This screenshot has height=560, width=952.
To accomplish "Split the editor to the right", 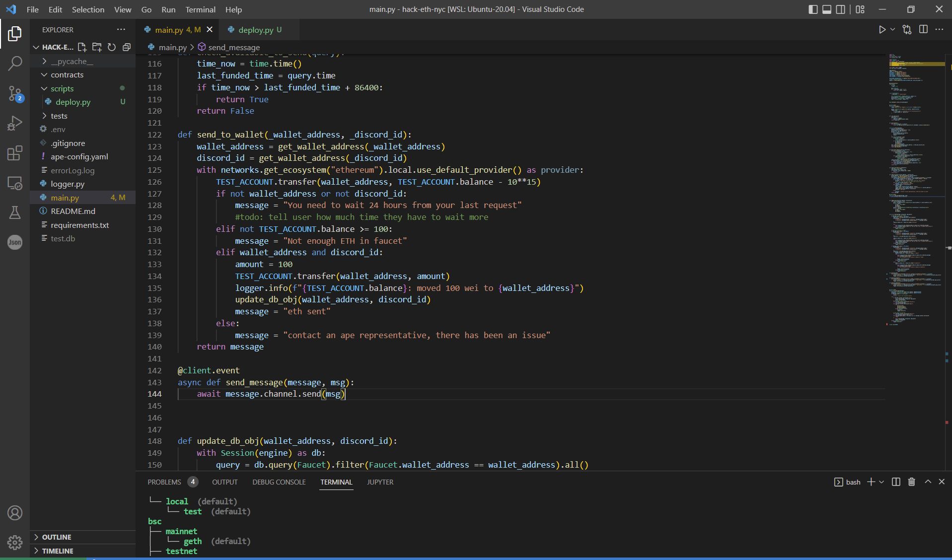I will 923,29.
